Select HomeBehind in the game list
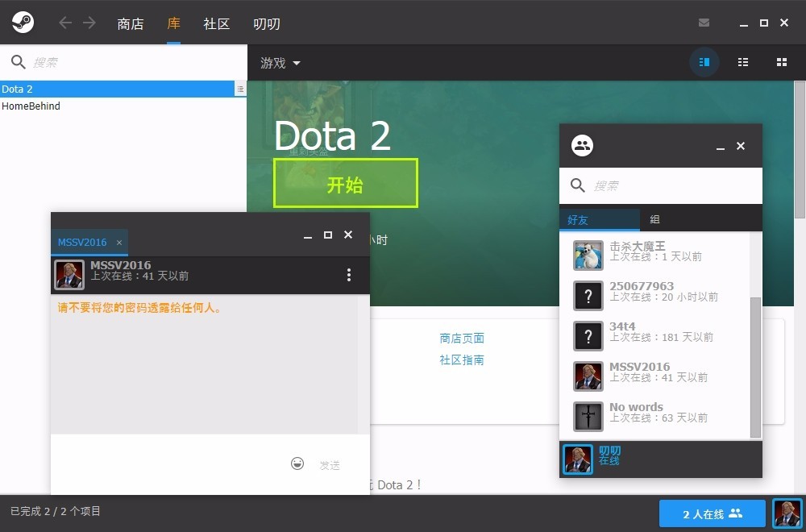 (x=31, y=106)
